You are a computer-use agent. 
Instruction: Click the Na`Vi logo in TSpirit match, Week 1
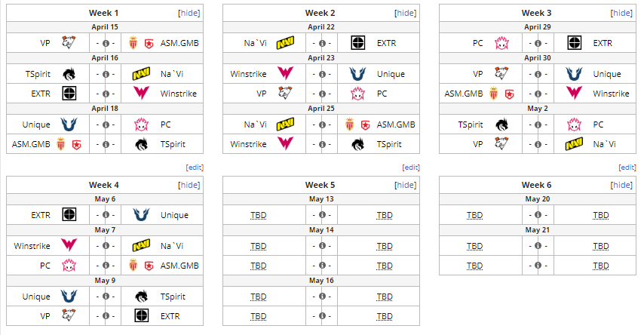click(141, 74)
